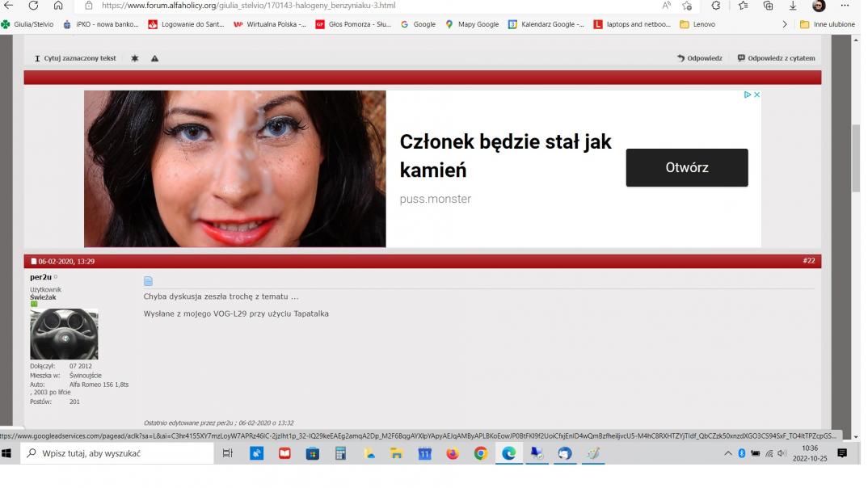Add this page to favorites star icon
The width and height of the screenshot is (868, 488).
pos(687,6)
